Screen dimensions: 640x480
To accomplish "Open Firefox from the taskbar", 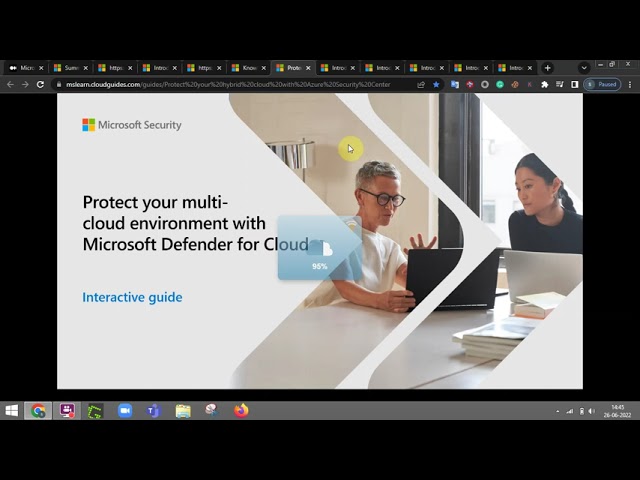I will point(241,411).
